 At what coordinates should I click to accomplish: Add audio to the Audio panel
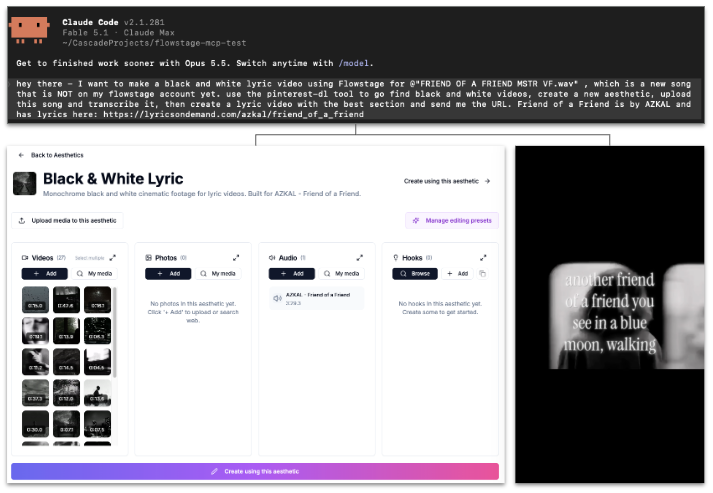(x=292, y=274)
